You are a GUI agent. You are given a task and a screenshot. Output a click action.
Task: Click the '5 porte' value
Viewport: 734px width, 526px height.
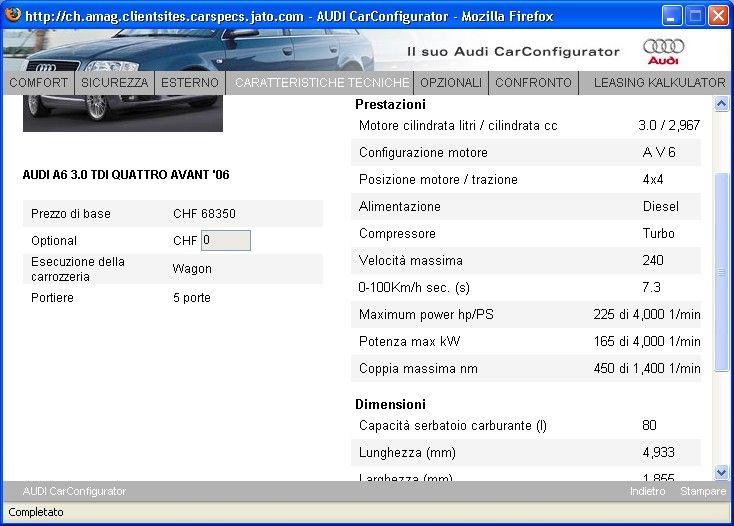coord(192,298)
